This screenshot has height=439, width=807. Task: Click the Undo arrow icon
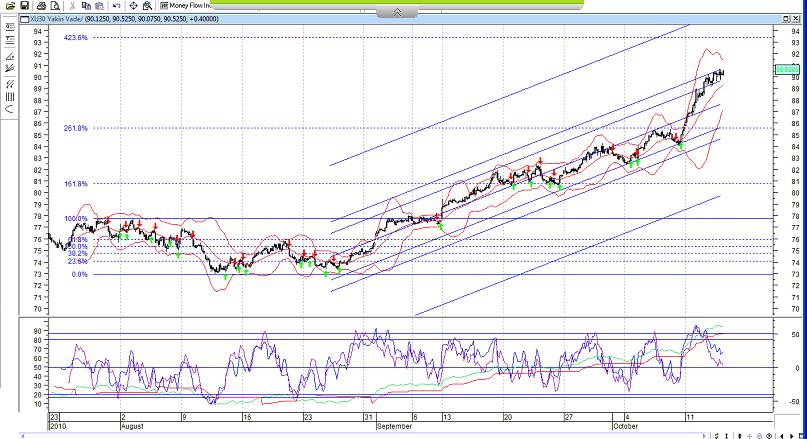(x=117, y=6)
